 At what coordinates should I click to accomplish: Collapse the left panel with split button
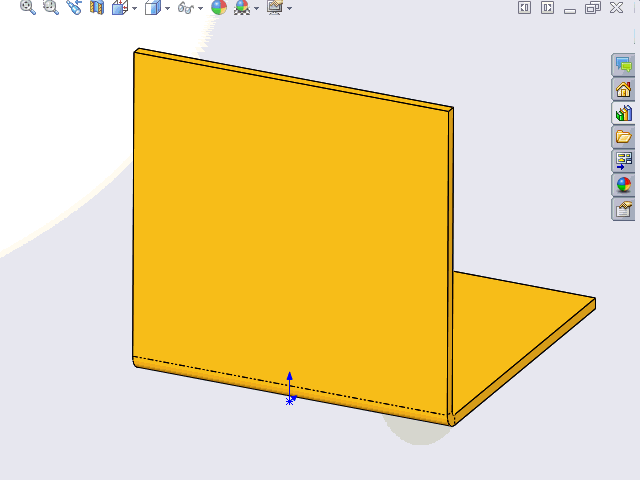[524, 8]
